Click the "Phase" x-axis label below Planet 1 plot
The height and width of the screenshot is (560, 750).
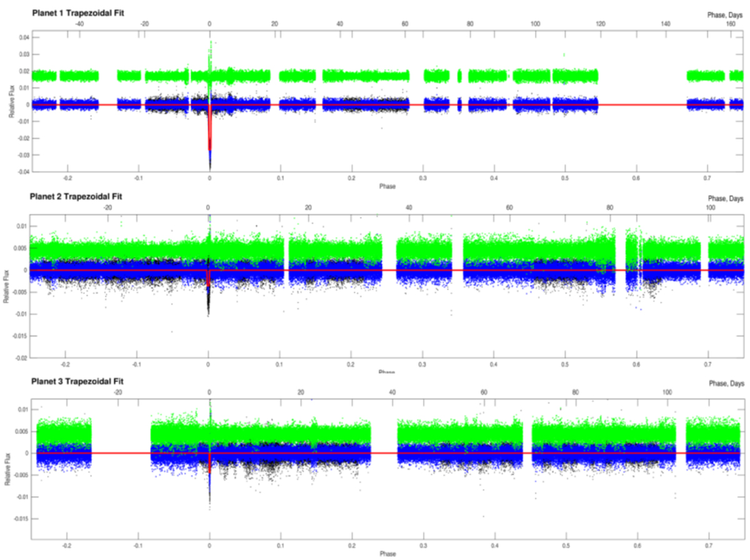tap(386, 186)
